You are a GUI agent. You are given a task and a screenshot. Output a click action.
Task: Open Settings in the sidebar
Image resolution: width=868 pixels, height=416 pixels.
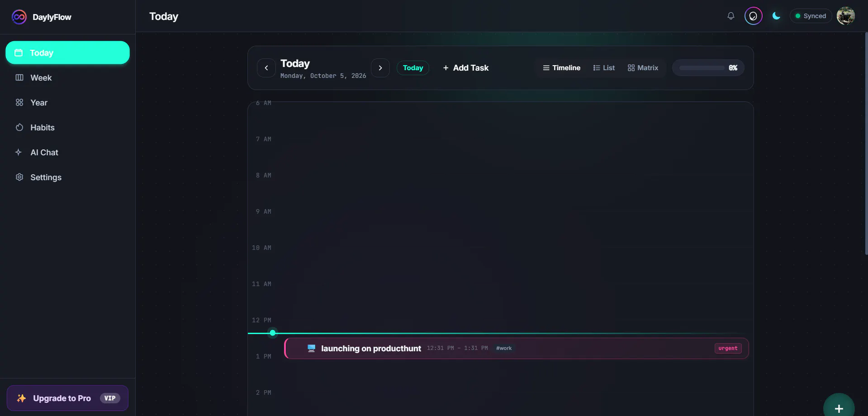pos(67,177)
